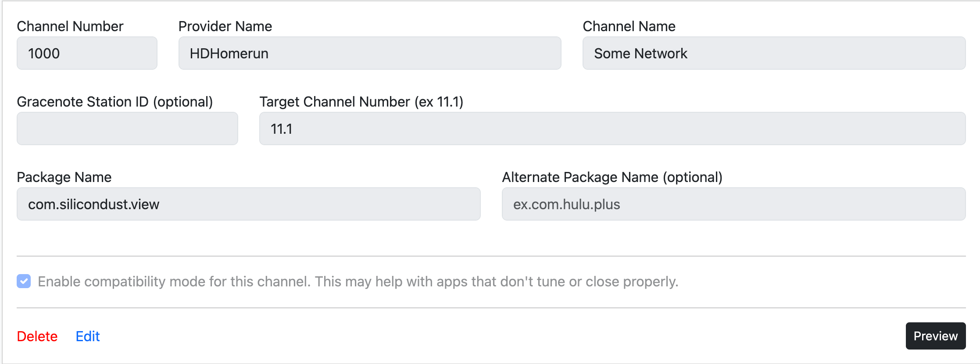Focus the Provider Name field containing HDHomerun

369,53
